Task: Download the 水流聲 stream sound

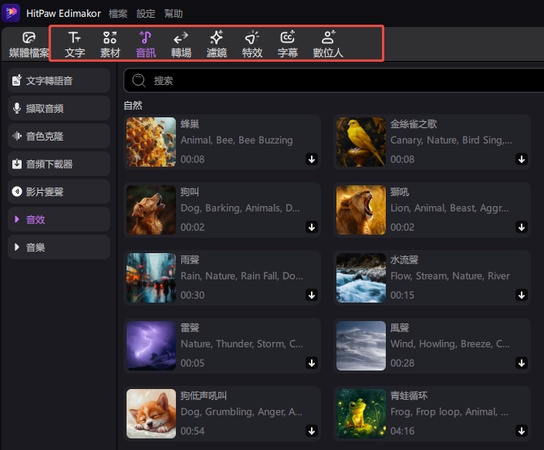Action: point(521,295)
